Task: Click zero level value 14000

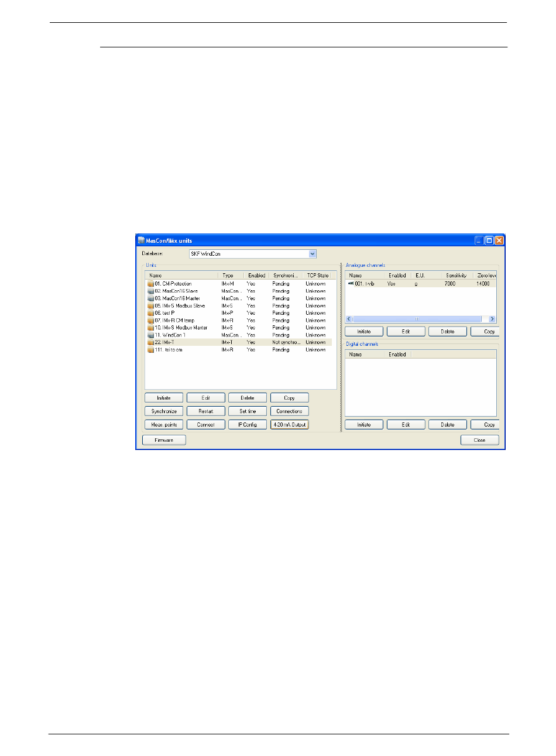Action: pos(483,284)
